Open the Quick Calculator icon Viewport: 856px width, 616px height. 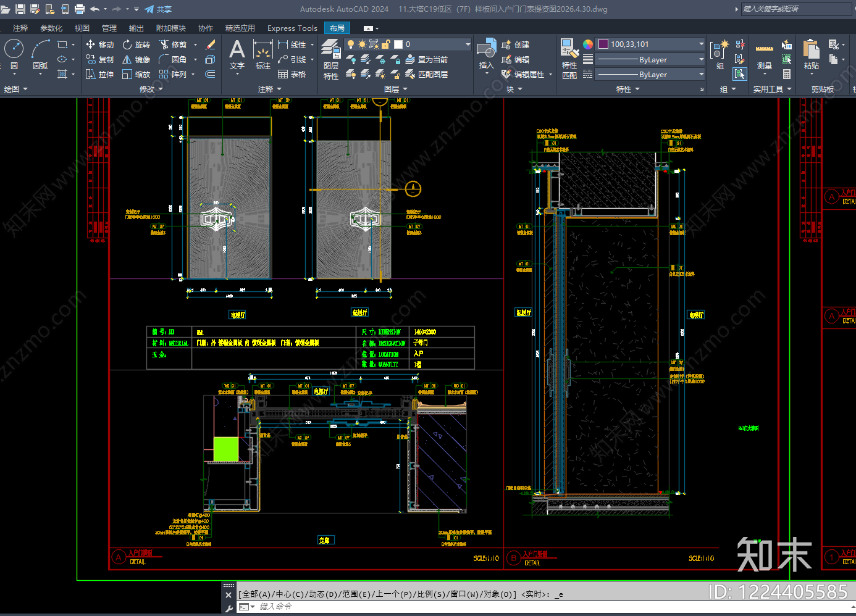click(x=787, y=74)
